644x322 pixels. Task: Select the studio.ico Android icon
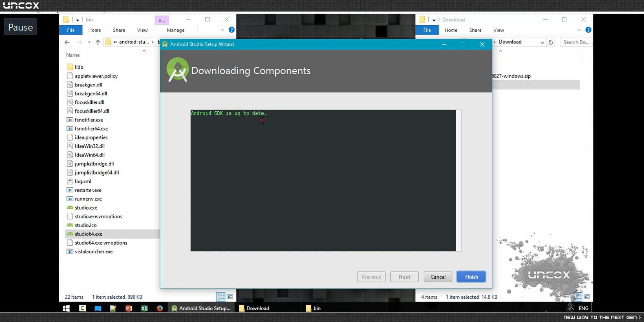[70, 225]
